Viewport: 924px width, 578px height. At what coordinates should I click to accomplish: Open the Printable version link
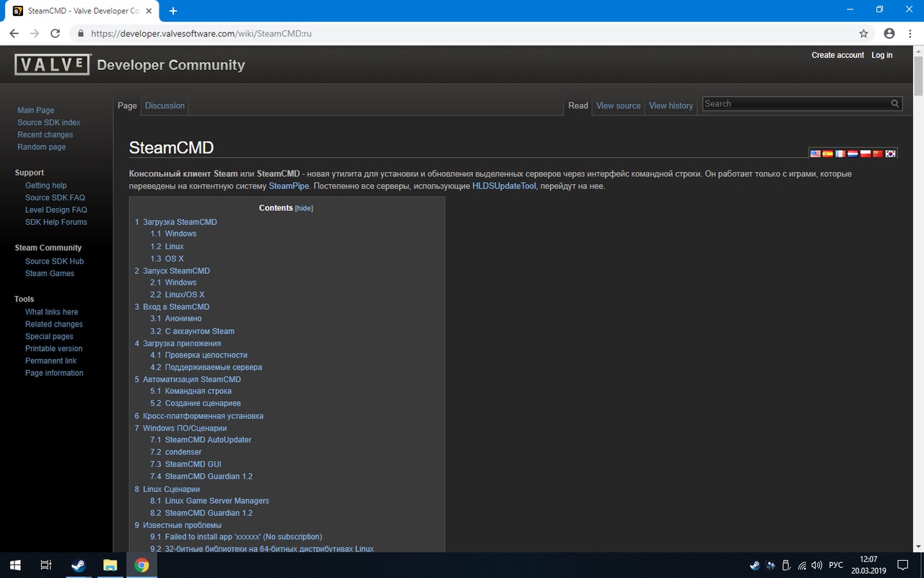tap(54, 349)
